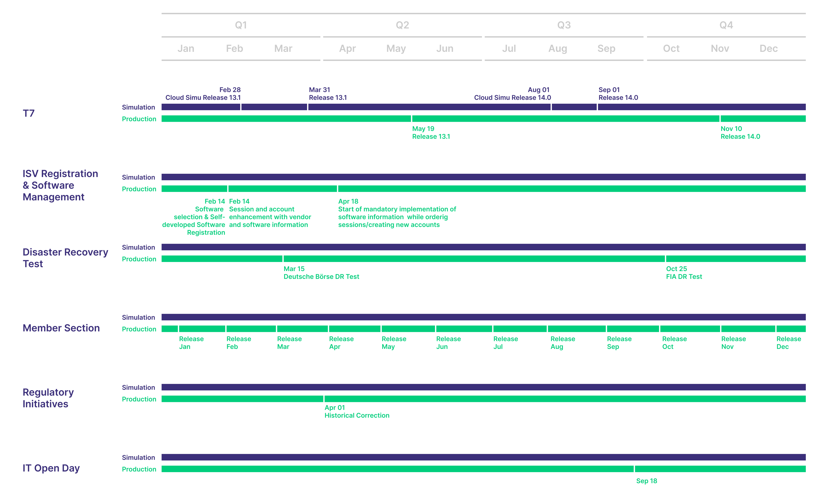Click Release Nov in Member Section
The width and height of the screenshot is (839, 504).
coord(733,343)
